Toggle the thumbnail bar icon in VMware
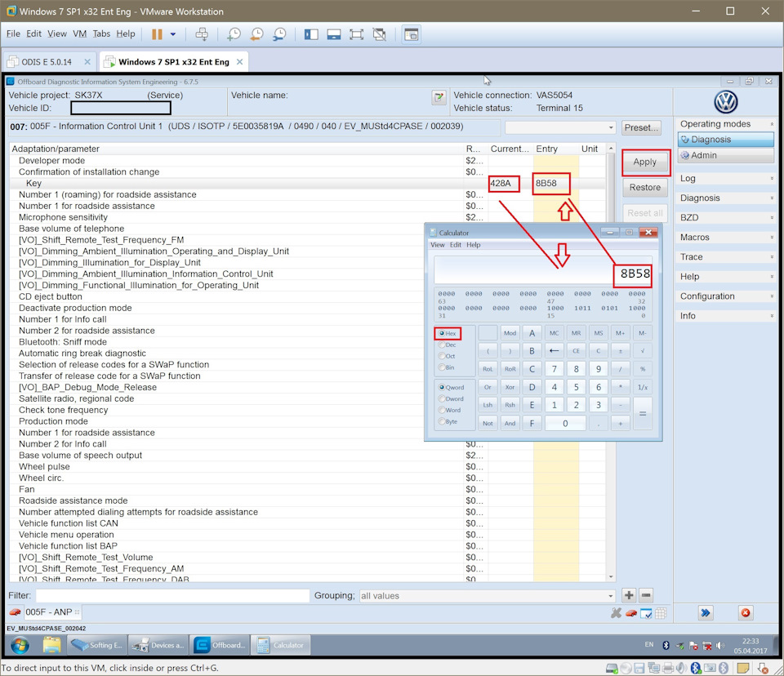Viewport: 784px width, 676px height. [x=334, y=34]
